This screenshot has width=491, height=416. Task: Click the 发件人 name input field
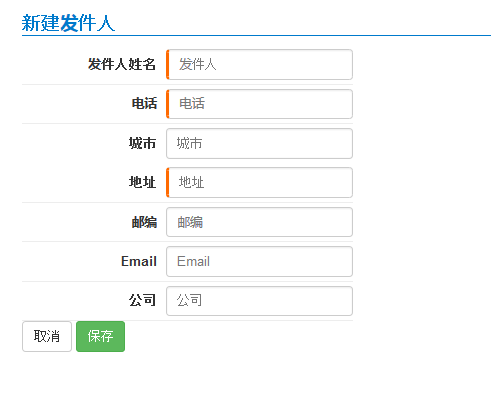[x=259, y=64]
